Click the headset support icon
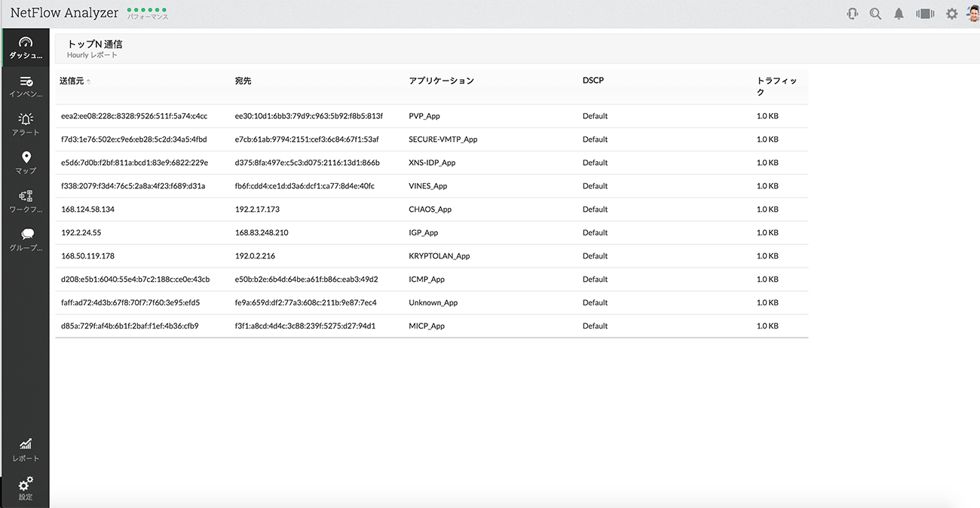This screenshot has height=508, width=980. click(853, 14)
